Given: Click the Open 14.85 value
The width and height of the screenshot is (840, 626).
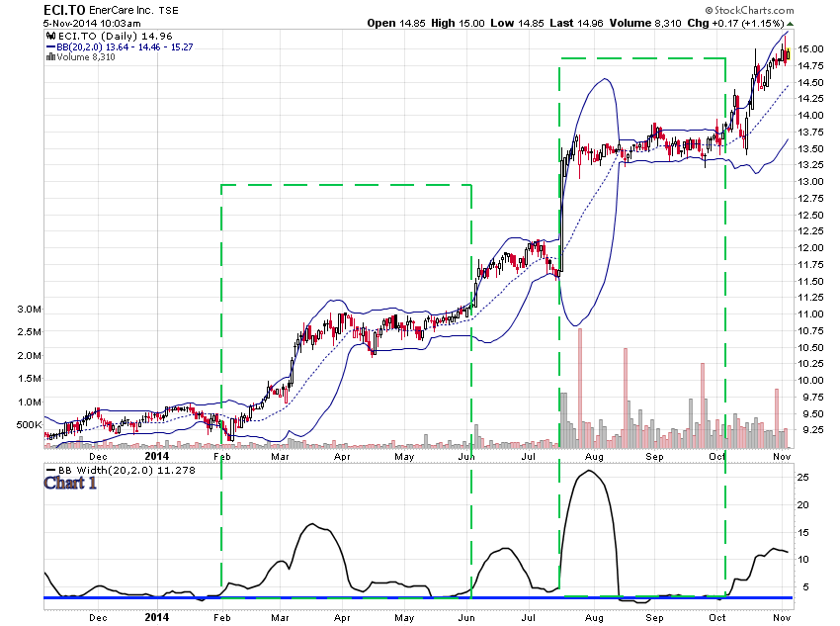Looking at the screenshot, I should pos(396,23).
